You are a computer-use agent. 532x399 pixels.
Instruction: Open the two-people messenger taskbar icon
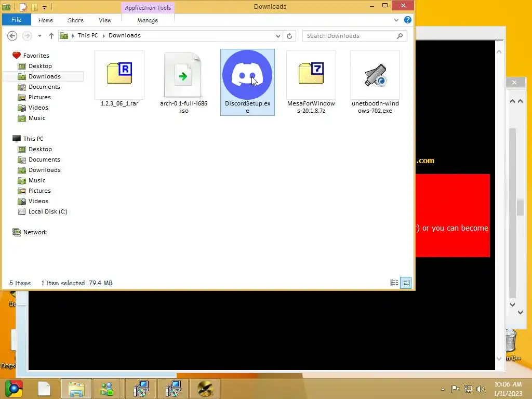click(x=107, y=389)
